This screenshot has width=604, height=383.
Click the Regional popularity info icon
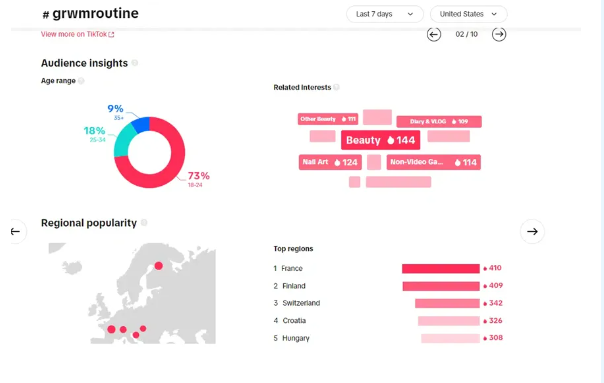(x=144, y=223)
